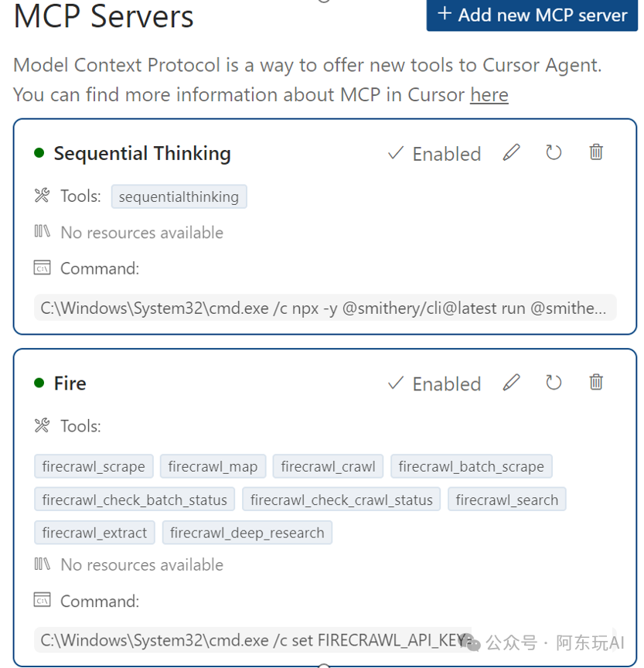
Task: Refresh the Sequential Thinking server
Action: (554, 152)
